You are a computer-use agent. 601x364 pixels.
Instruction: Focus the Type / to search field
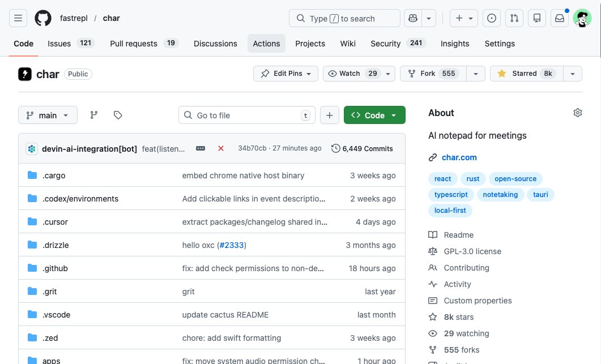click(344, 18)
